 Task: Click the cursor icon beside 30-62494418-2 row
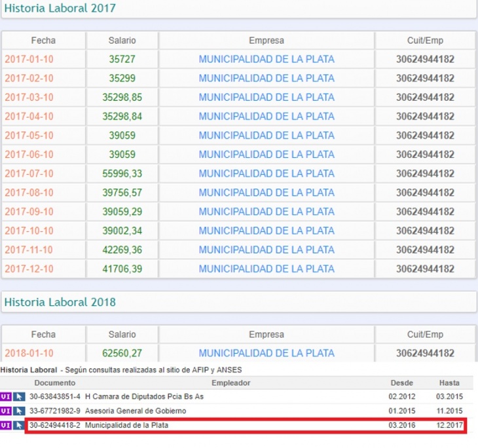(19, 425)
